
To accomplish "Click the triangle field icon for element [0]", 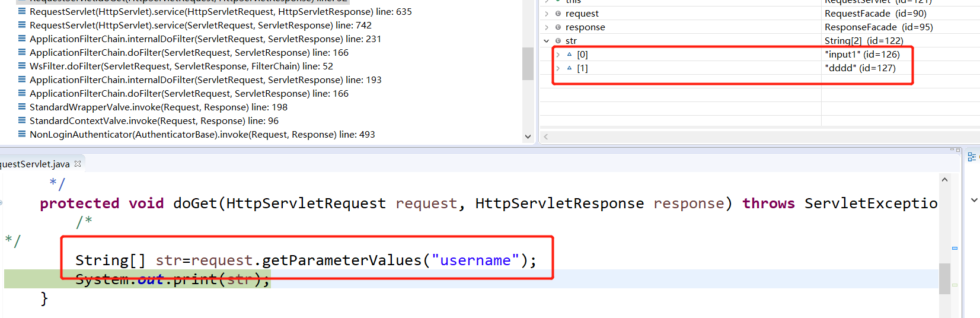I will point(569,54).
